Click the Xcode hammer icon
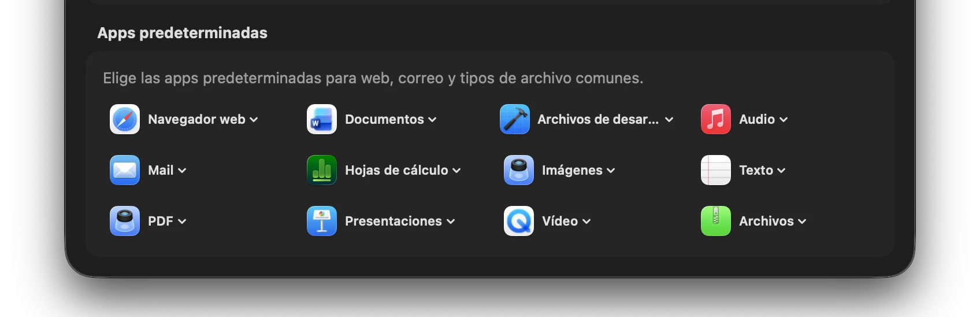The width and height of the screenshot is (980, 317). (x=515, y=119)
